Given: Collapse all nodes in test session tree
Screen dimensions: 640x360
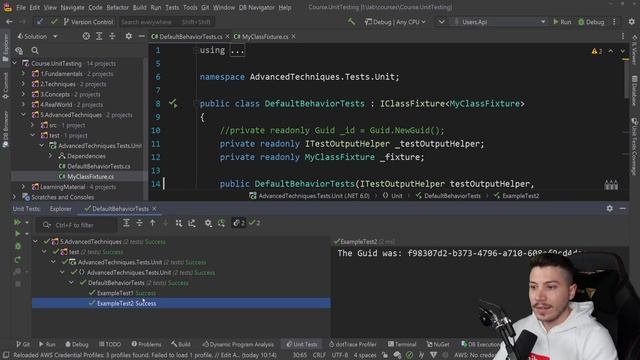Looking at the screenshot, I should [x=139, y=223].
